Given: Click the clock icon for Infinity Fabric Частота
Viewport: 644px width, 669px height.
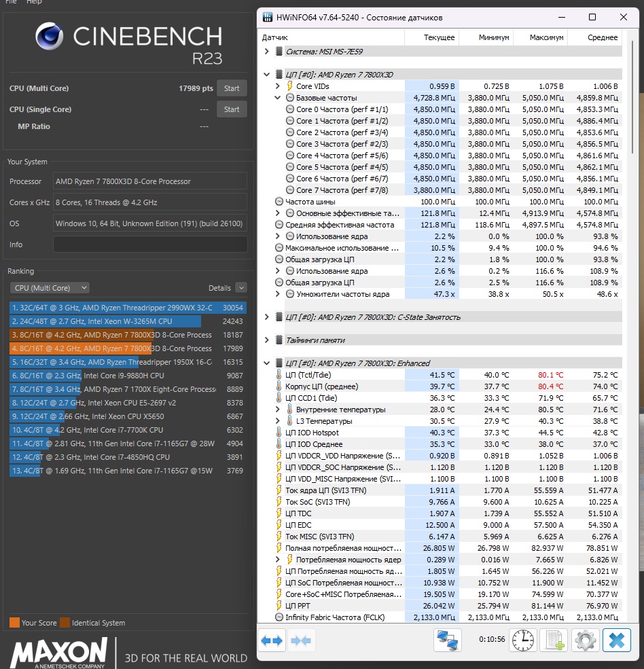Looking at the screenshot, I should 279,617.
